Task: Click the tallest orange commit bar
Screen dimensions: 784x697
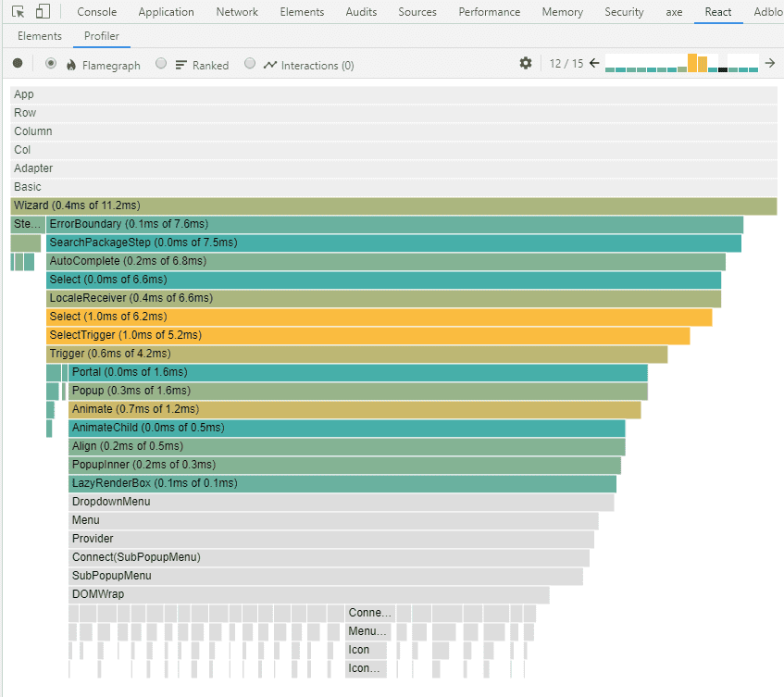Action: 692,63
